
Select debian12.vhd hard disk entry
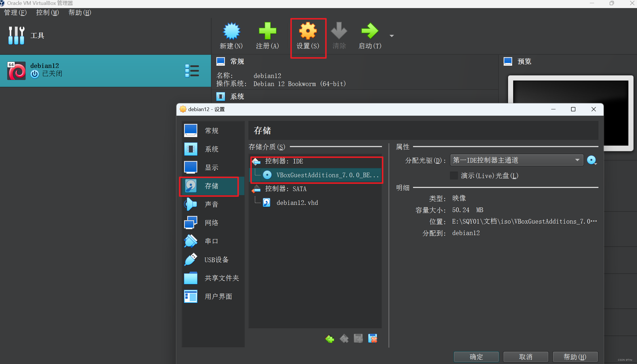click(315, 203)
